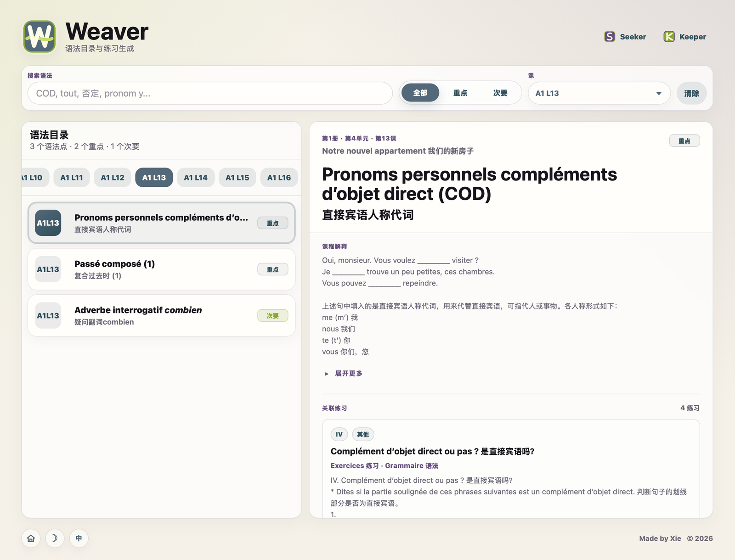735x560 pixels.
Task: Switch to the A1 L16 lesson tab
Action: click(279, 178)
